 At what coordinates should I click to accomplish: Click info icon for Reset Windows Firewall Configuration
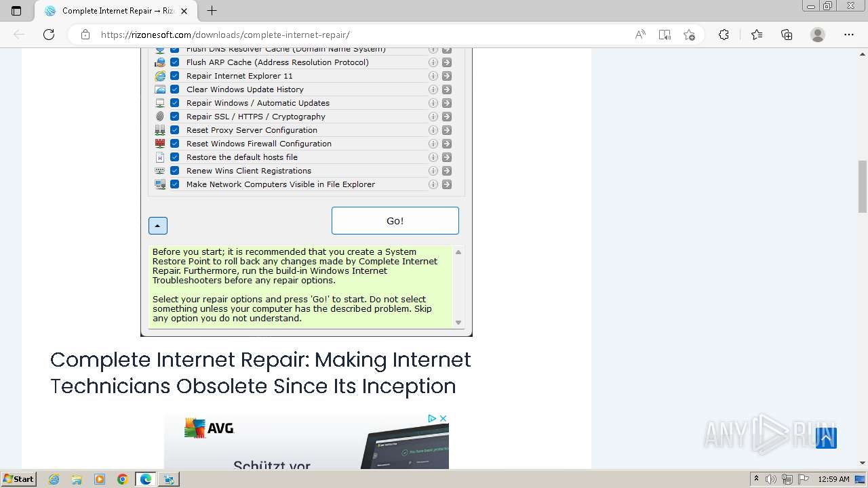433,144
